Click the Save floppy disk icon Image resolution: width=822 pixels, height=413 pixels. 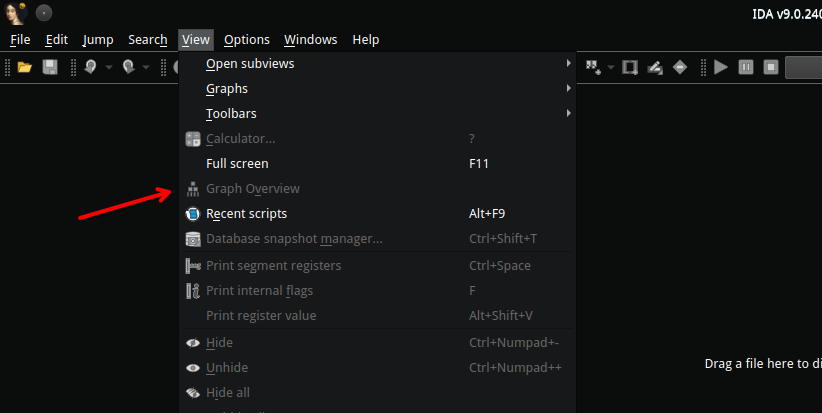(49, 67)
